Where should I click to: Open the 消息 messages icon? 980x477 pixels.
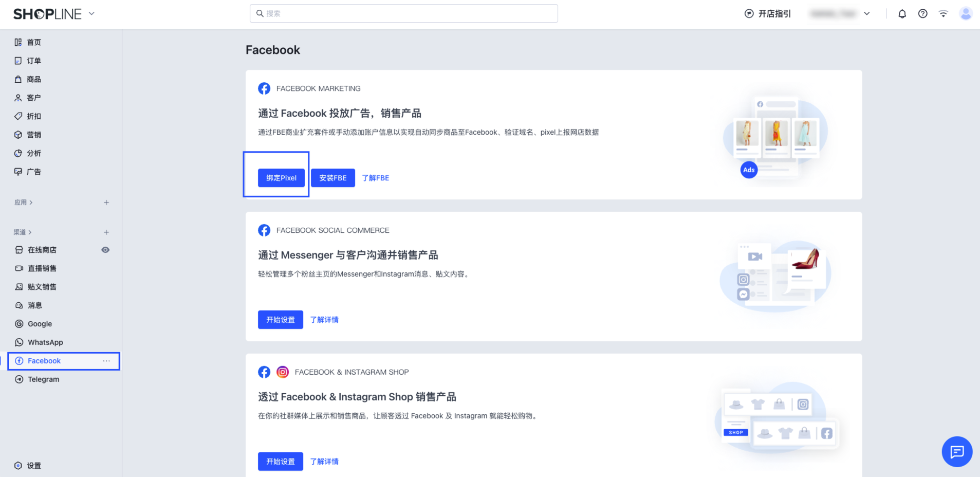click(x=19, y=305)
